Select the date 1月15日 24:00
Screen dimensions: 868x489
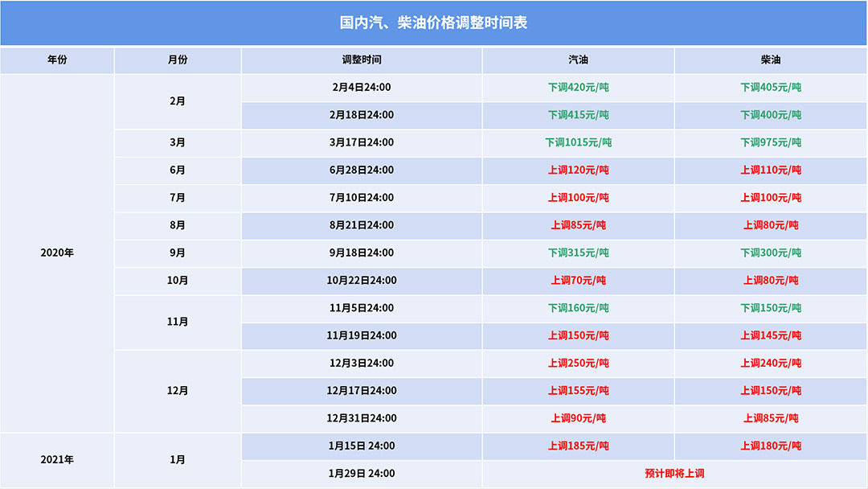tap(362, 446)
